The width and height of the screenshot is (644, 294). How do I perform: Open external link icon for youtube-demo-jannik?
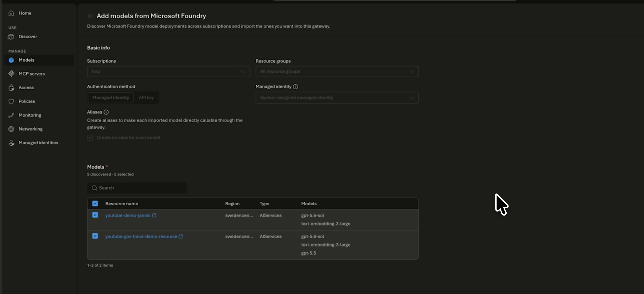(154, 215)
